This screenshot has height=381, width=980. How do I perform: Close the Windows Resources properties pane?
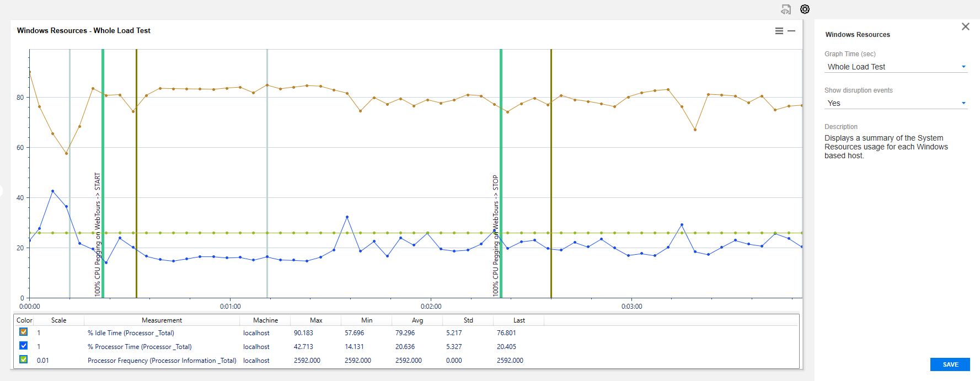tap(965, 26)
